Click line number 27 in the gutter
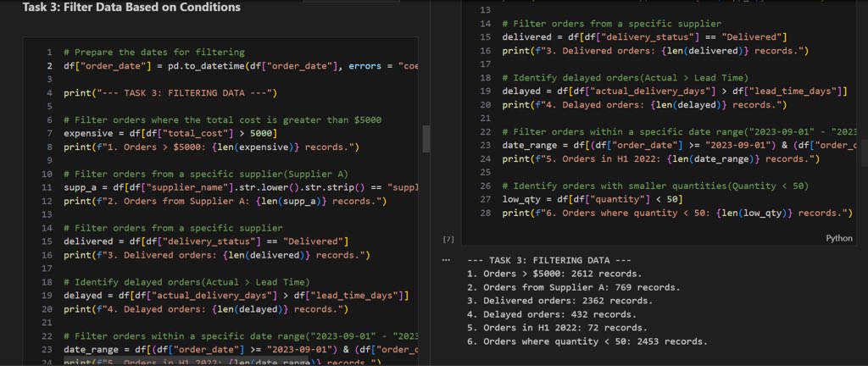 [x=486, y=199]
